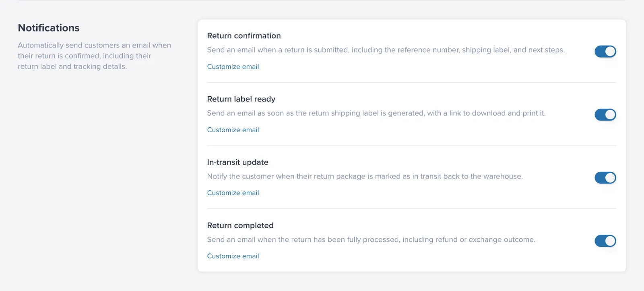This screenshot has height=291, width=644.
Task: Click Customize email for Return label ready
Action: coord(233,130)
